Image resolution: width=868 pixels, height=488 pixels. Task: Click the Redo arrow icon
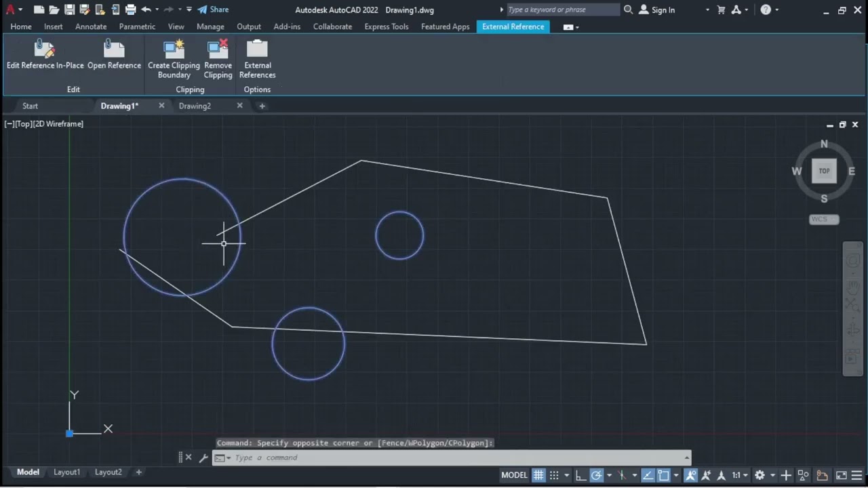pos(168,10)
